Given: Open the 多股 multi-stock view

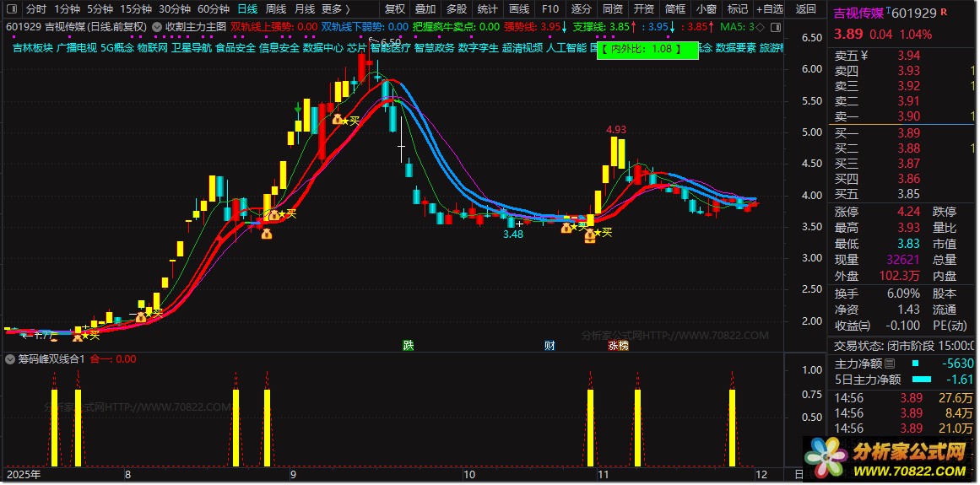Looking at the screenshot, I should tap(457, 9).
